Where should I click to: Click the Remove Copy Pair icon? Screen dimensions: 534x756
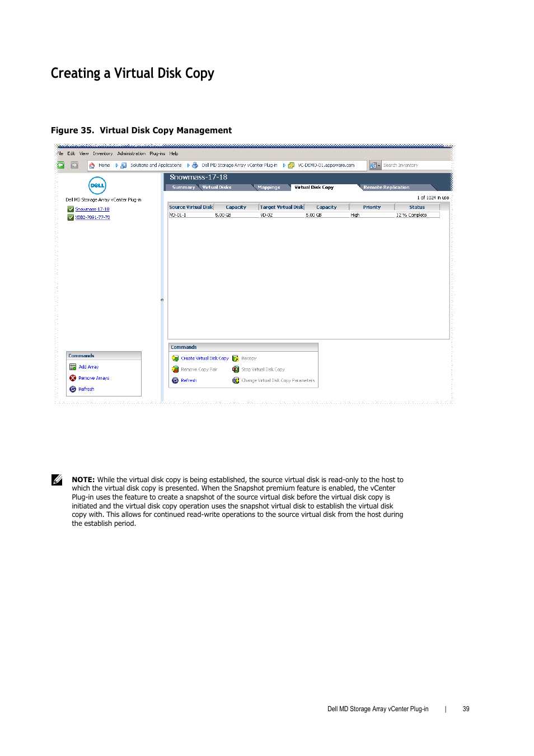(x=175, y=370)
